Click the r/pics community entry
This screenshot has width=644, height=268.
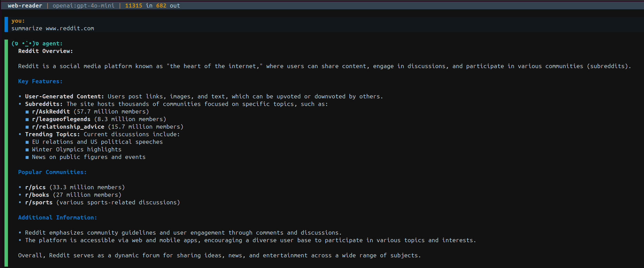[35, 187]
